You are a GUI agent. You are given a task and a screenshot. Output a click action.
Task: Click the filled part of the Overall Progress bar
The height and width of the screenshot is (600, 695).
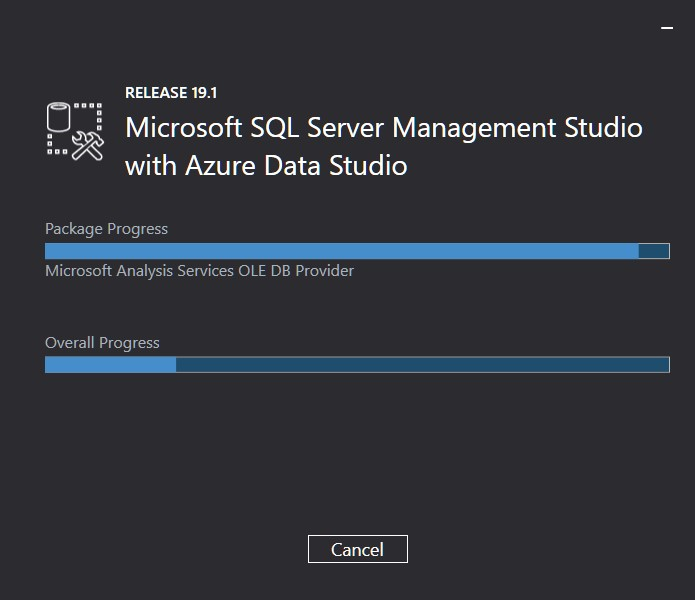[x=110, y=365]
